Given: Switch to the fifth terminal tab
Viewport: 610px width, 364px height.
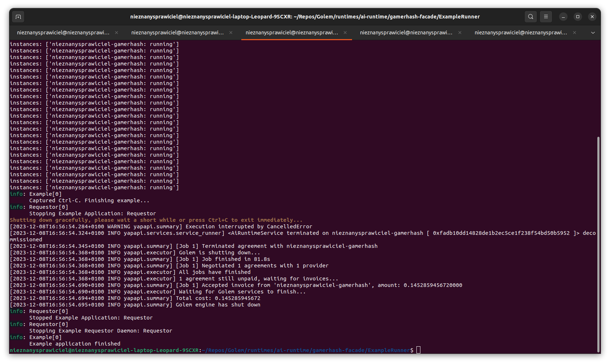Looking at the screenshot, I should pyautogui.click(x=521, y=33).
